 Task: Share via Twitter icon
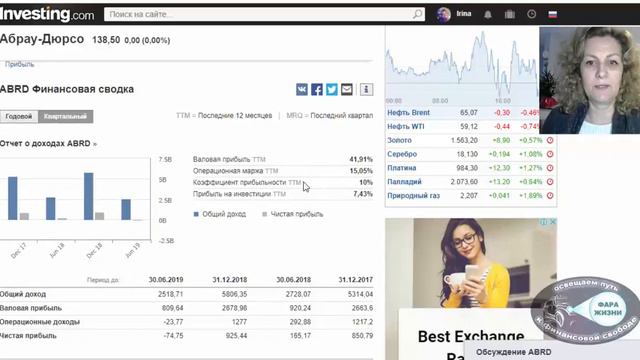332,89
